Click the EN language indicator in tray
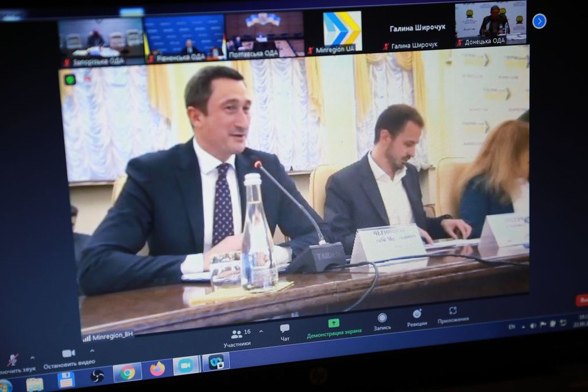Viewport: 588px width, 392px height. point(512,327)
